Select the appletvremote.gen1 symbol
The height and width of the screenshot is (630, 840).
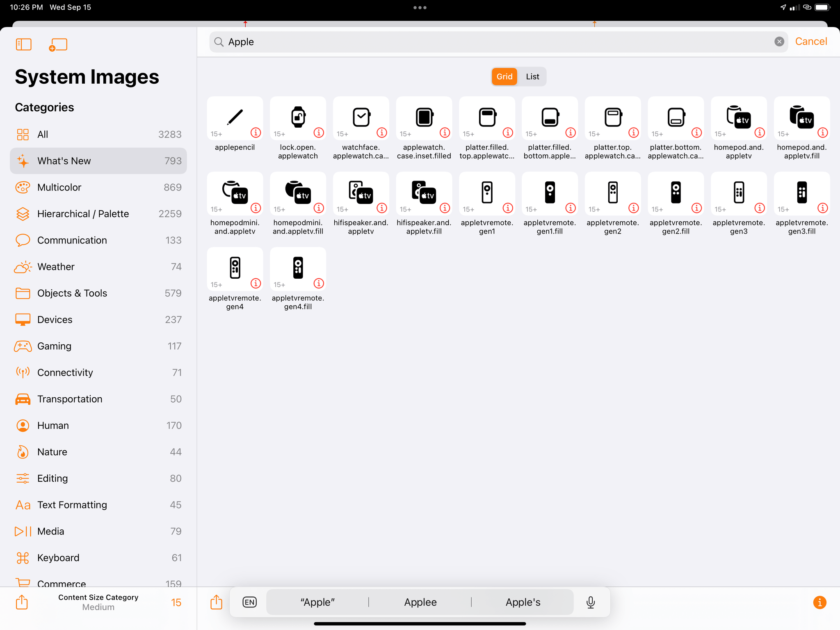click(487, 193)
